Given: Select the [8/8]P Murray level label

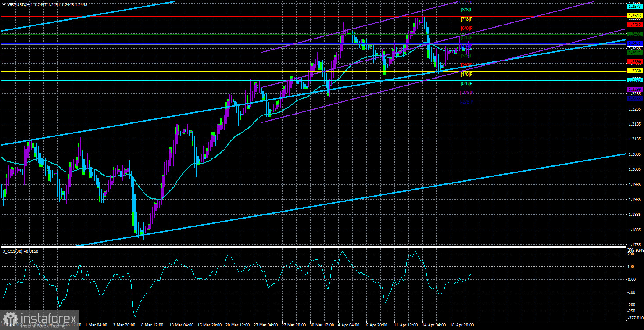Looking at the screenshot, I should (466, 10).
